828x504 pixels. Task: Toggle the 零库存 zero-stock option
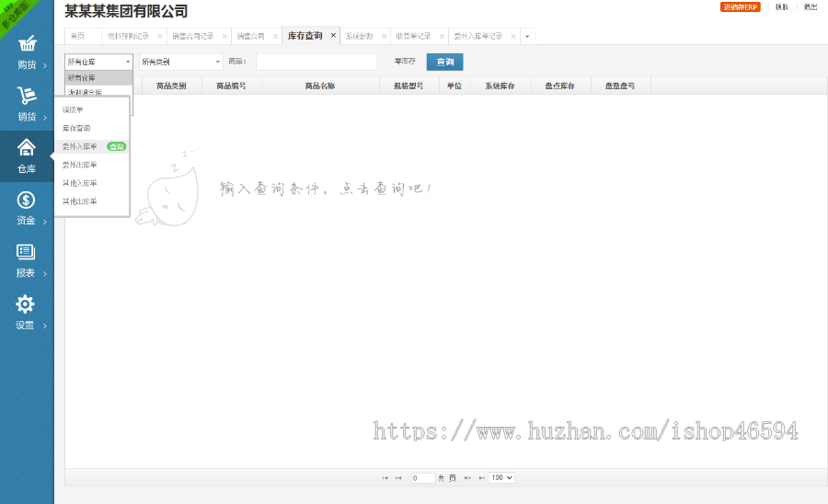coord(405,62)
